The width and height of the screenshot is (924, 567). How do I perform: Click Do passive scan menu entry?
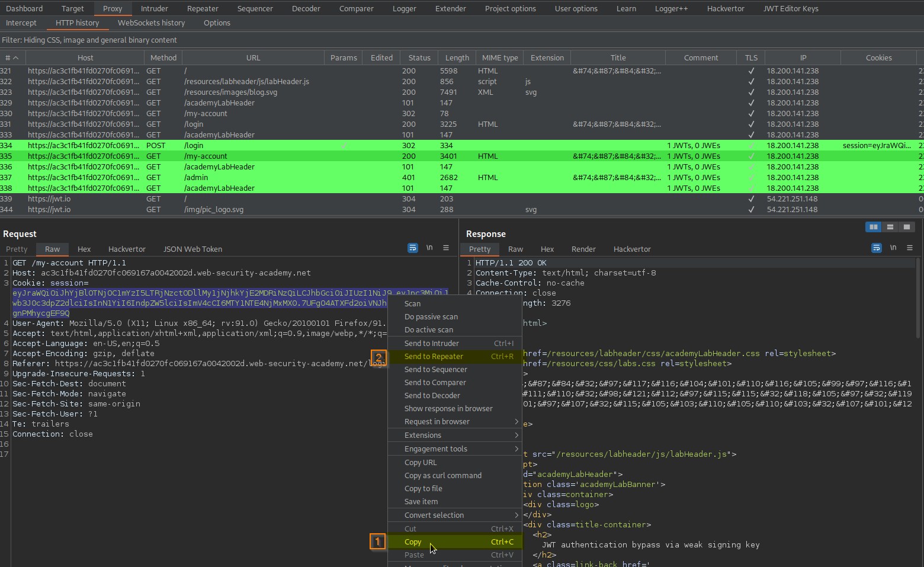[455, 317]
